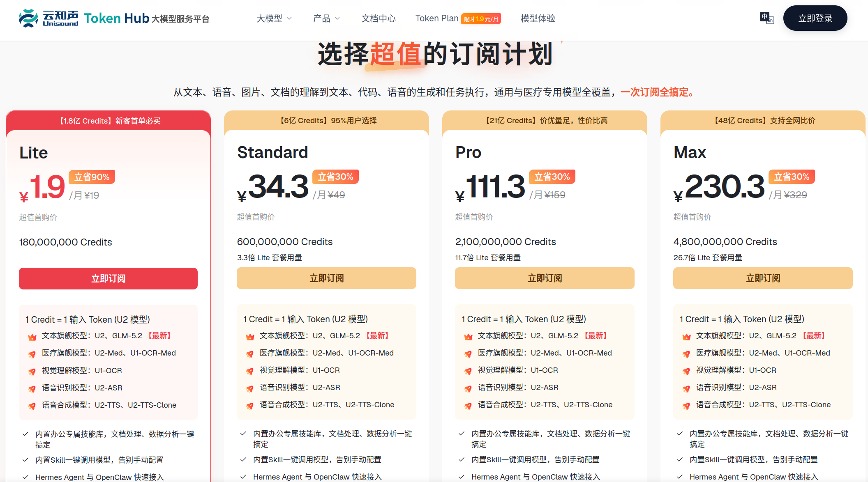
Task: Click the 限时1.9元/月 promo badge
Action: 481,19
